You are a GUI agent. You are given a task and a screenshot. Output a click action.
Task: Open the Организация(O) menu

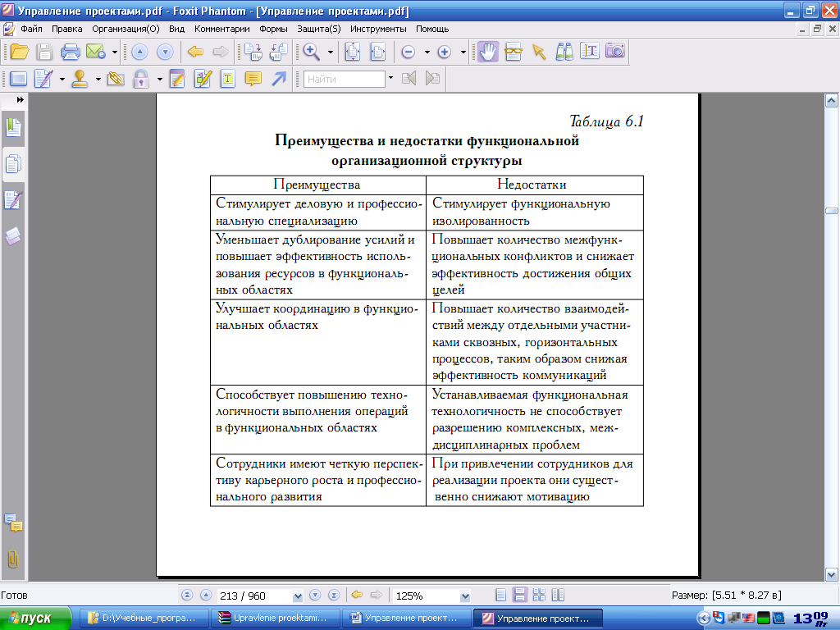[x=126, y=29]
